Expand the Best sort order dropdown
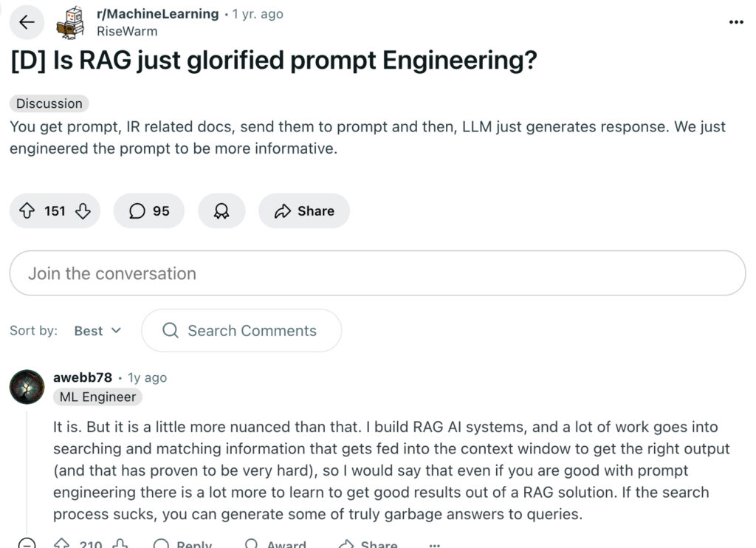Viewport: 756px width, 548px height. tap(97, 330)
